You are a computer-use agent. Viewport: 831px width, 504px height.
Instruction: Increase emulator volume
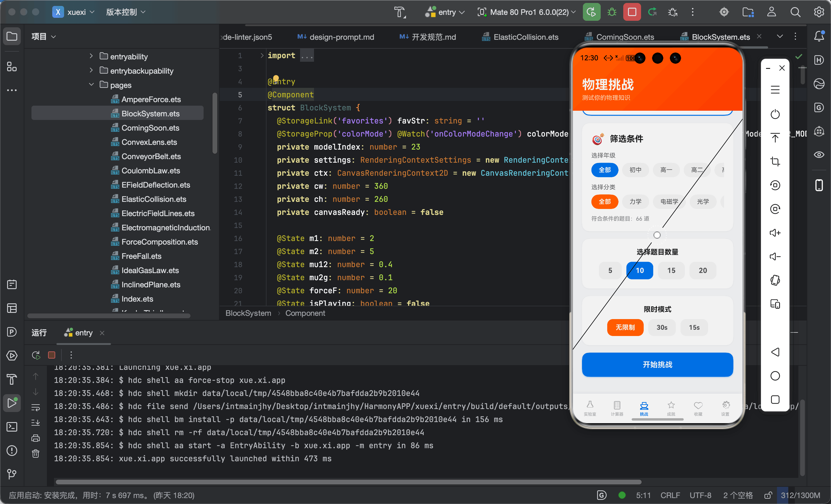[x=775, y=232]
